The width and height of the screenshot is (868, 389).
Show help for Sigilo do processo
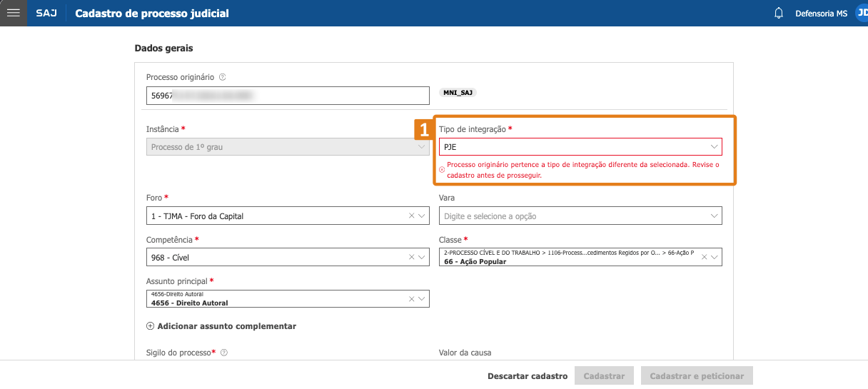pos(224,353)
